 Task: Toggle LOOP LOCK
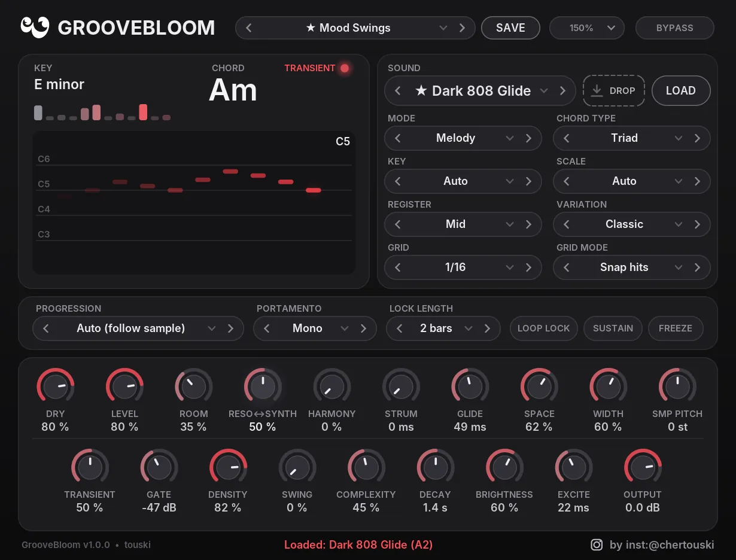tap(543, 328)
